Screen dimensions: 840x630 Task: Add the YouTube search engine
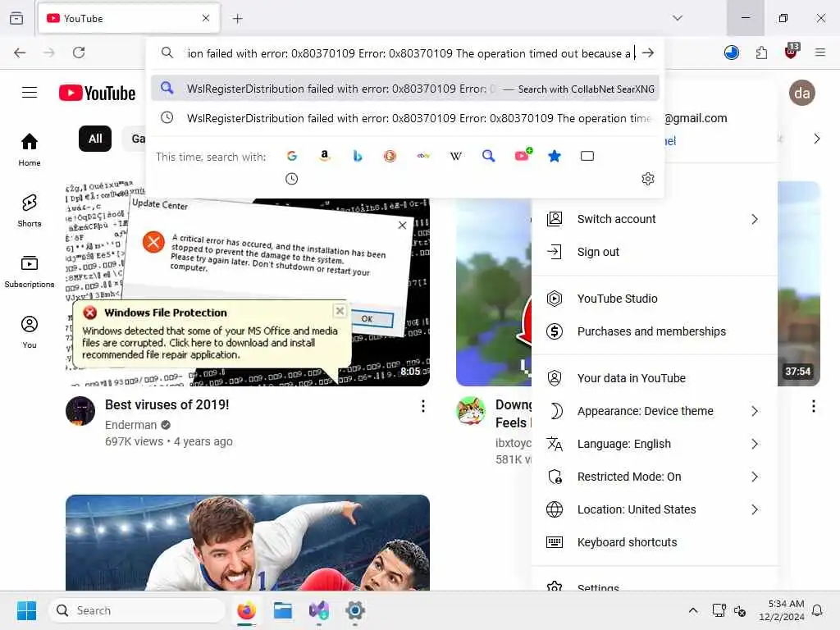coord(523,155)
